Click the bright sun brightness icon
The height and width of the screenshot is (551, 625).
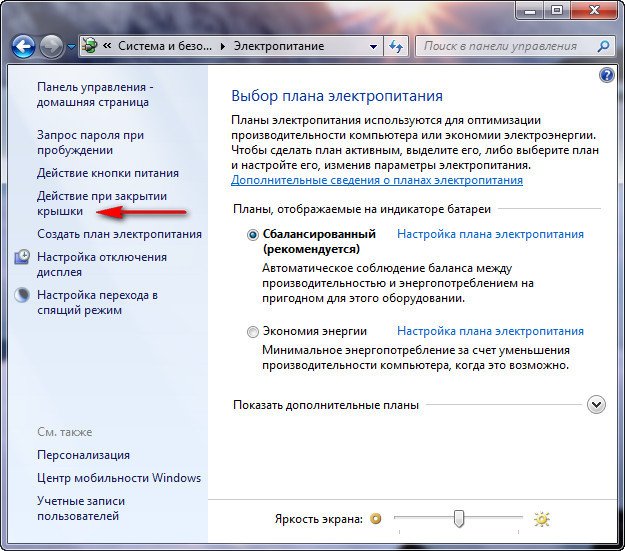coord(542,519)
